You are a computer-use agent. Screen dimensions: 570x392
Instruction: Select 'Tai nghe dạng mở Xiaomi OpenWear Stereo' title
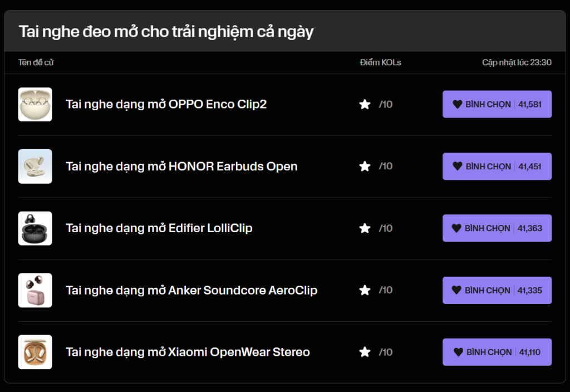pyautogui.click(x=188, y=352)
